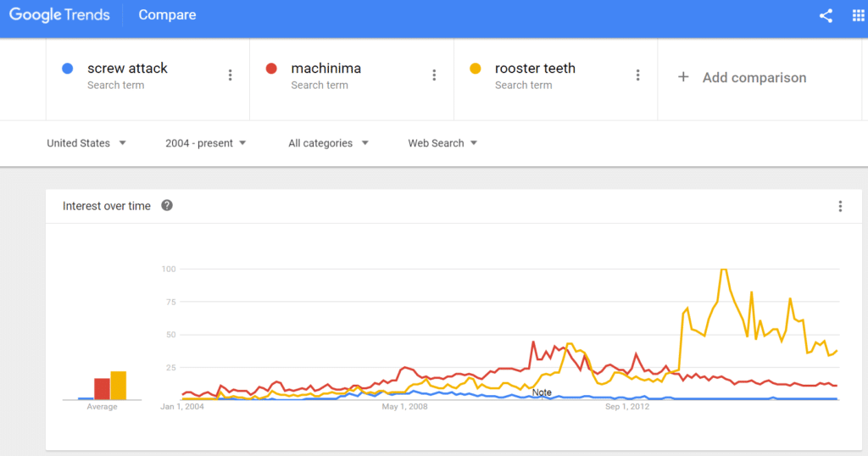Click the Interest over time help icon
The image size is (868, 456).
click(x=167, y=206)
